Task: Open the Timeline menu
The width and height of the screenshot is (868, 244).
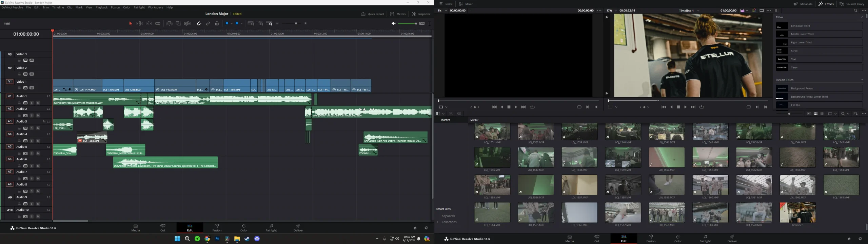Action: [x=58, y=7]
